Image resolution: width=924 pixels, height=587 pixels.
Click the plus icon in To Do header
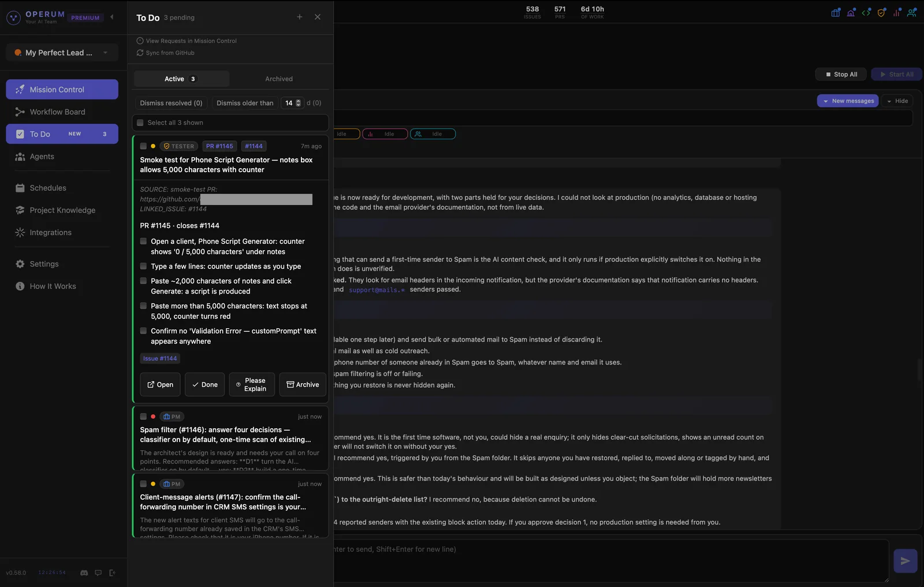300,17
